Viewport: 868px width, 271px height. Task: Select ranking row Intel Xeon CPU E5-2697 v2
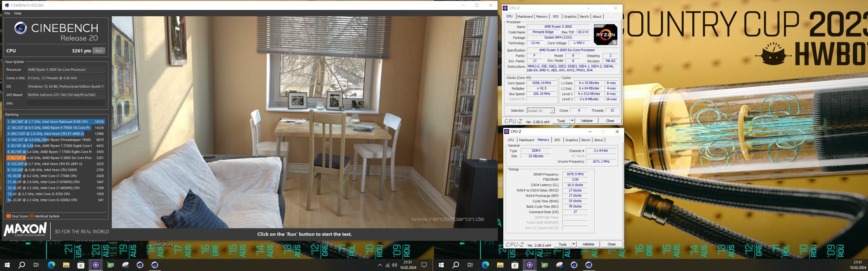coord(55,164)
